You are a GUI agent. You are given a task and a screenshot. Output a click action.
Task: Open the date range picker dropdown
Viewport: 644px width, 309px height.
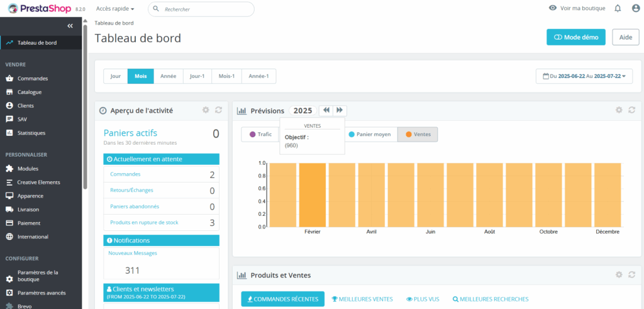[x=584, y=76]
